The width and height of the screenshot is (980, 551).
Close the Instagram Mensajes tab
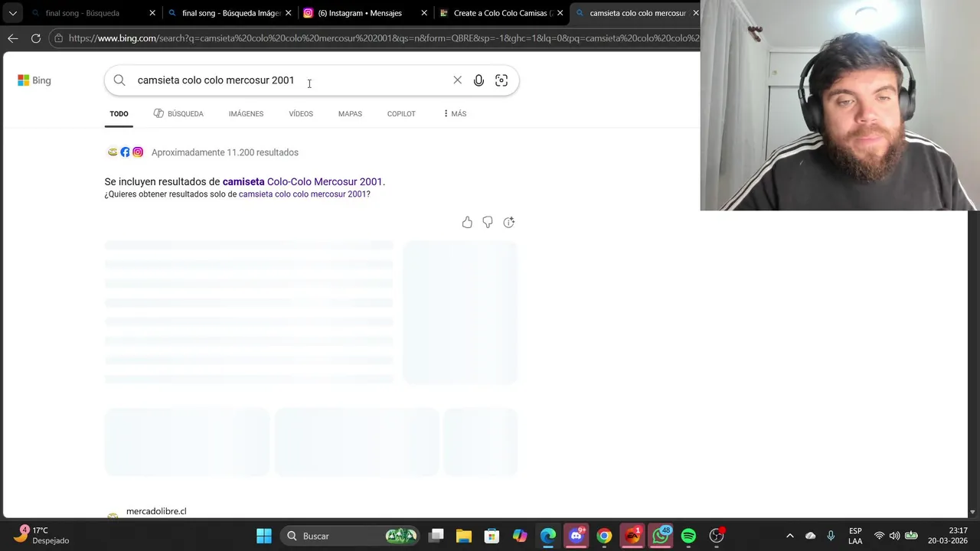click(x=424, y=13)
